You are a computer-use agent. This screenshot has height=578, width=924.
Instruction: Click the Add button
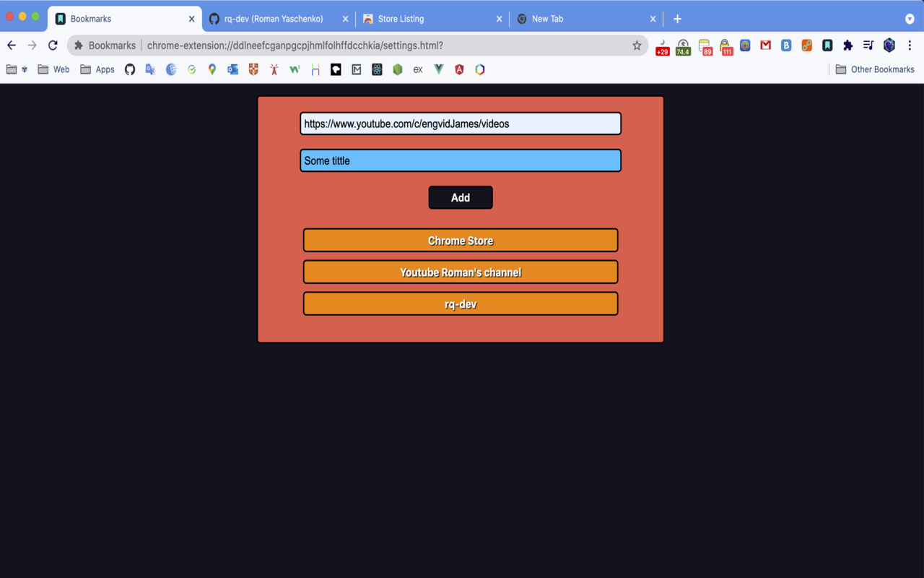461,197
